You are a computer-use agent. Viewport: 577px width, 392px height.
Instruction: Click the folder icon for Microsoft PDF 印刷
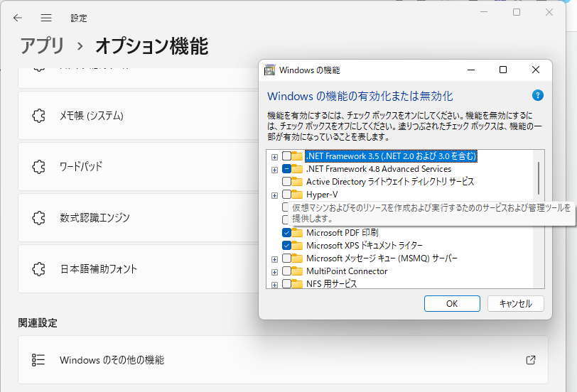click(x=297, y=232)
